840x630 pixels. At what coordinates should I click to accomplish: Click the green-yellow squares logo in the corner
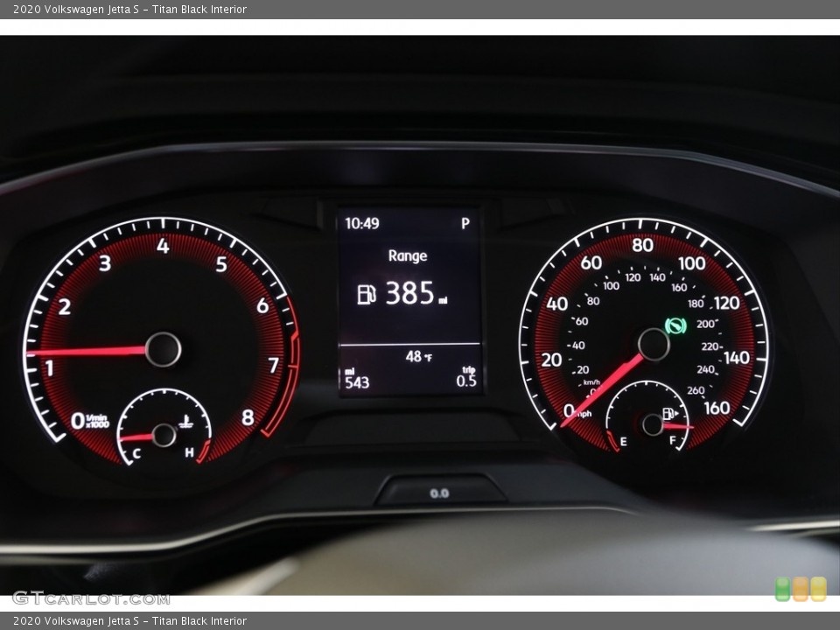801,589
